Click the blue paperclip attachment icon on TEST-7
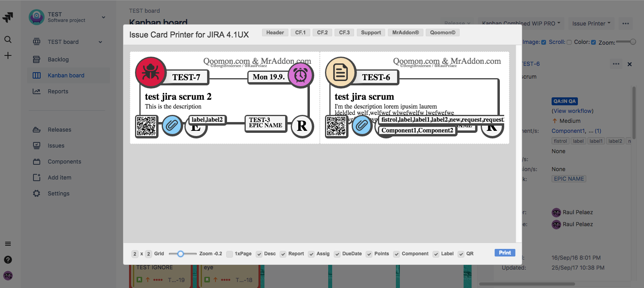 [x=172, y=126]
